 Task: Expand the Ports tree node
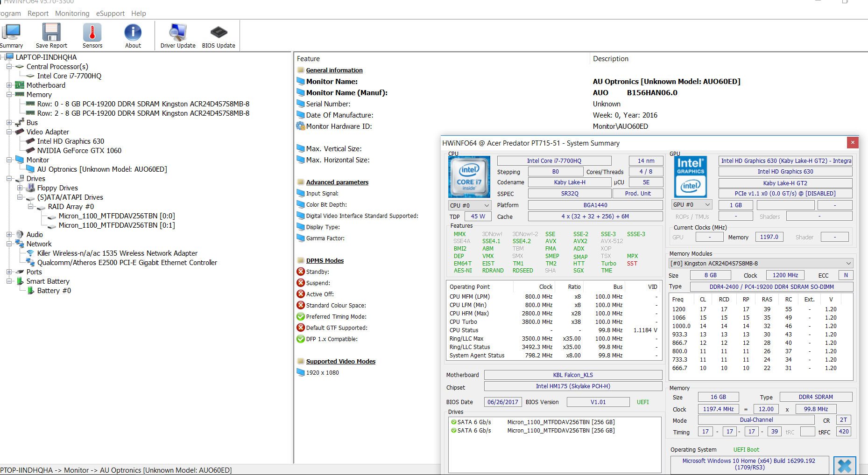9,272
